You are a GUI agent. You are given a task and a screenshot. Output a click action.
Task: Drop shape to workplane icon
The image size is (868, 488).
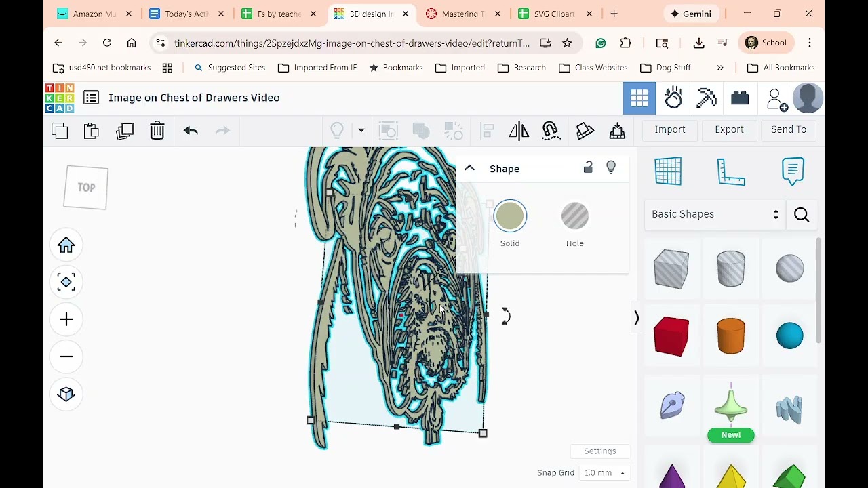point(617,131)
